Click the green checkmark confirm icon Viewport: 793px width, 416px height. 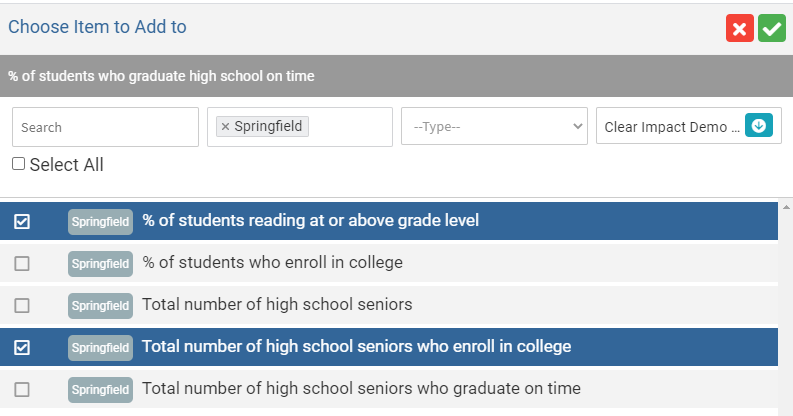click(771, 28)
